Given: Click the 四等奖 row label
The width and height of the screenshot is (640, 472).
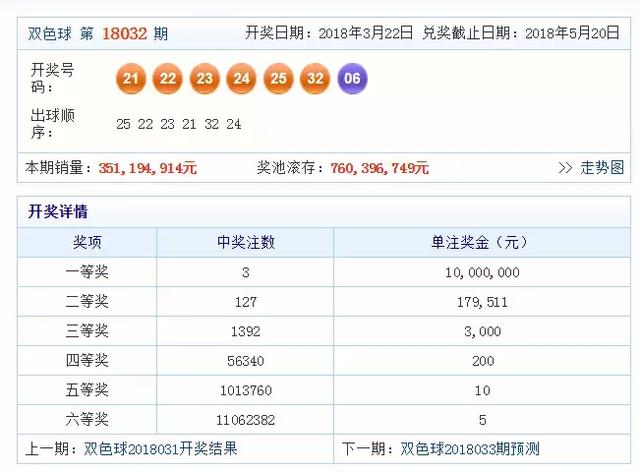Looking at the screenshot, I should coord(87,361).
